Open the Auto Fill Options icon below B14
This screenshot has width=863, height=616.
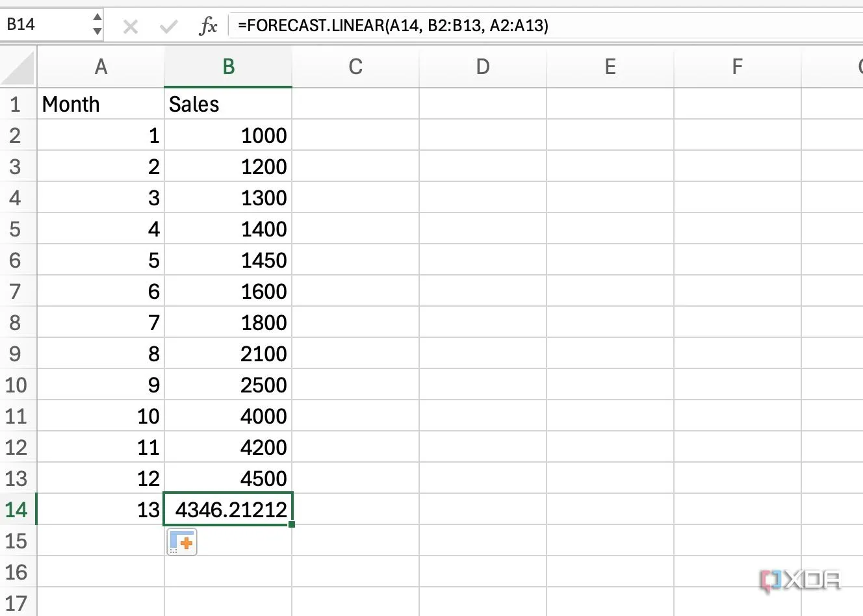point(182,542)
